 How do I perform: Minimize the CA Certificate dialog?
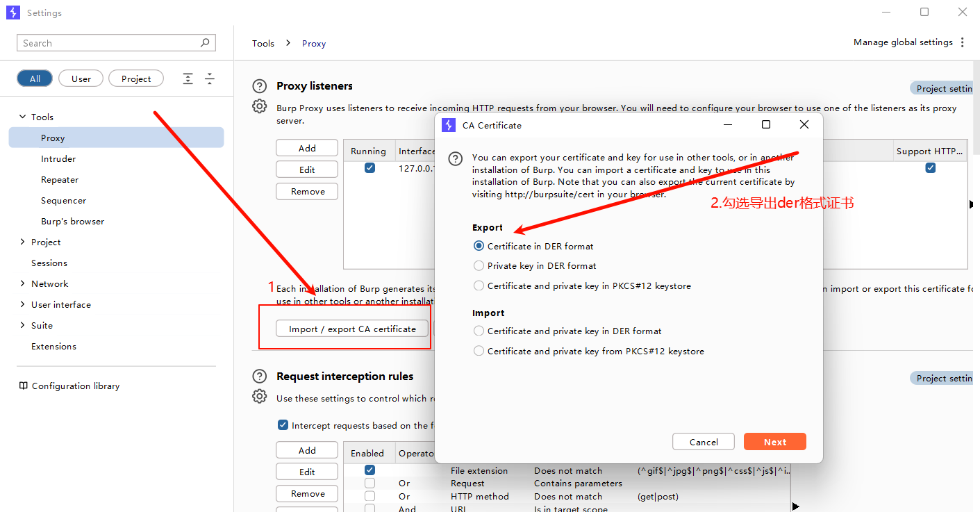728,125
